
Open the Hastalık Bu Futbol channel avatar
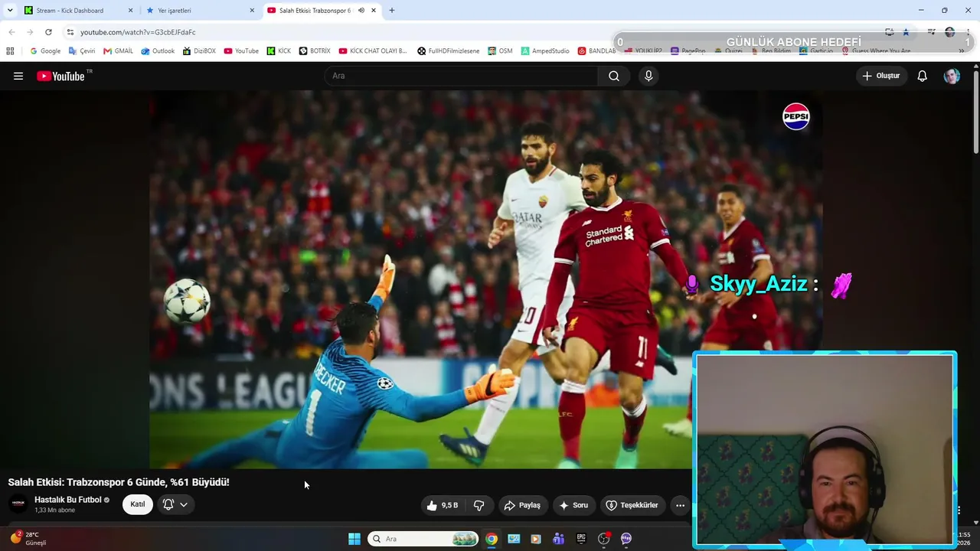(x=18, y=504)
